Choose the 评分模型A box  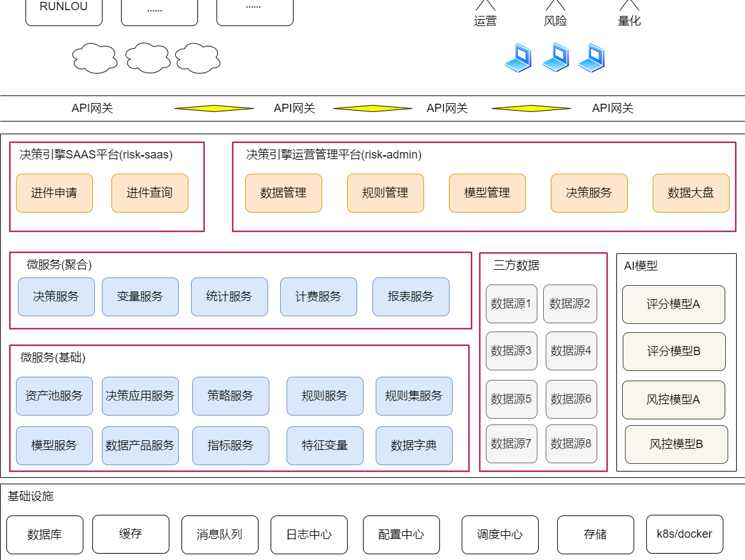[x=674, y=304]
